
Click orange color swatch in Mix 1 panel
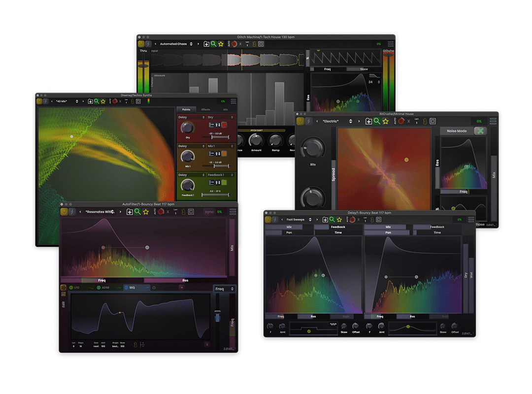point(224,154)
